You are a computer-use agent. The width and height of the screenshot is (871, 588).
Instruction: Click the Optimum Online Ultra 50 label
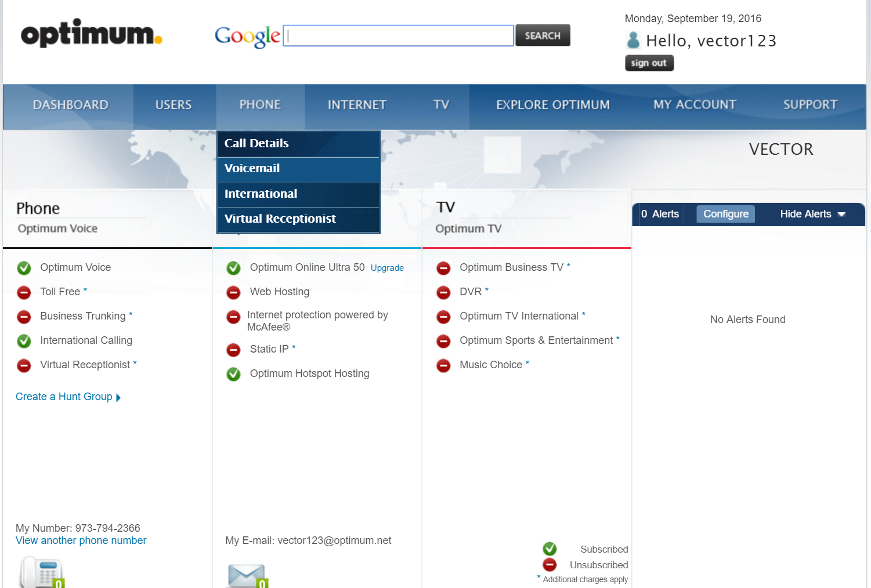pos(307,267)
